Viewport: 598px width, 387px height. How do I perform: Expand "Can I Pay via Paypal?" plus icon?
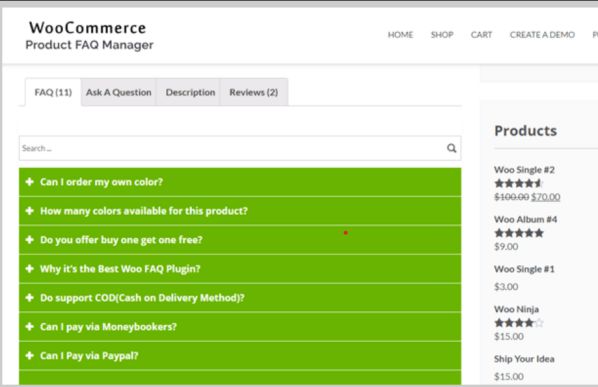click(x=29, y=356)
